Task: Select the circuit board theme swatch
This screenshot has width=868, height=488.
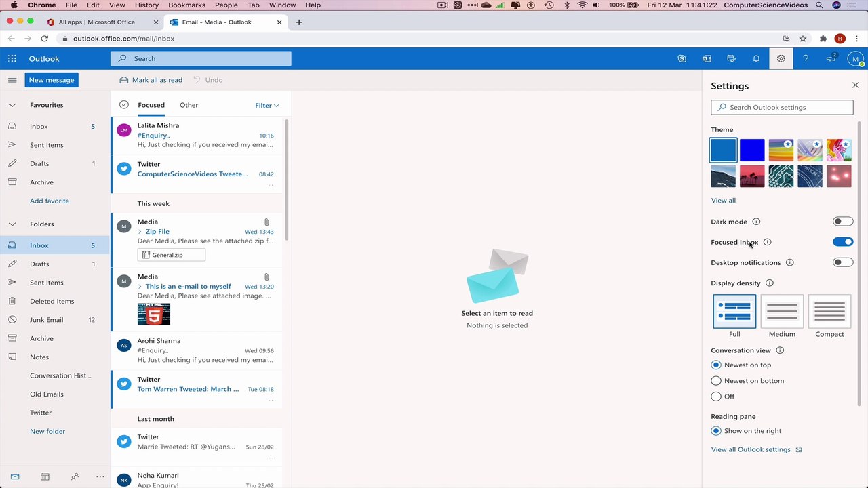Action: tap(781, 176)
